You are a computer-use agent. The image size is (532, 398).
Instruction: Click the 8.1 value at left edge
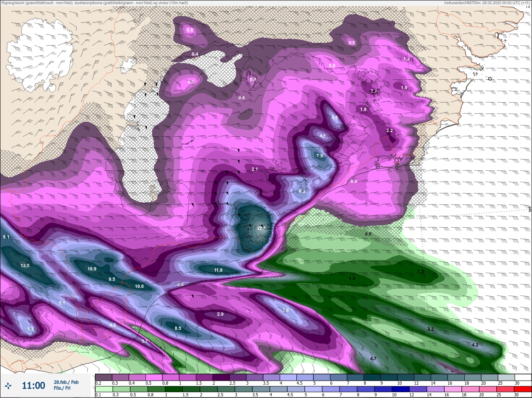click(6, 237)
